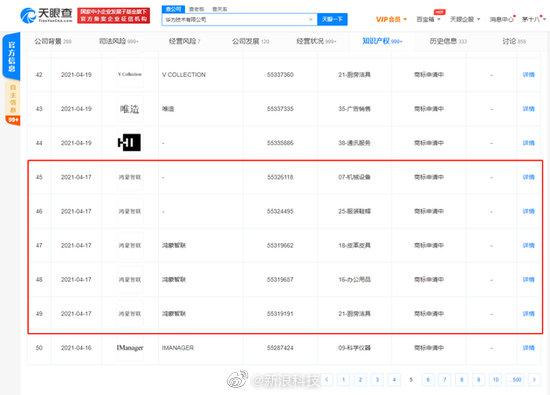
Task: Open 详情 for row 43 唯造
Action: pyautogui.click(x=529, y=109)
